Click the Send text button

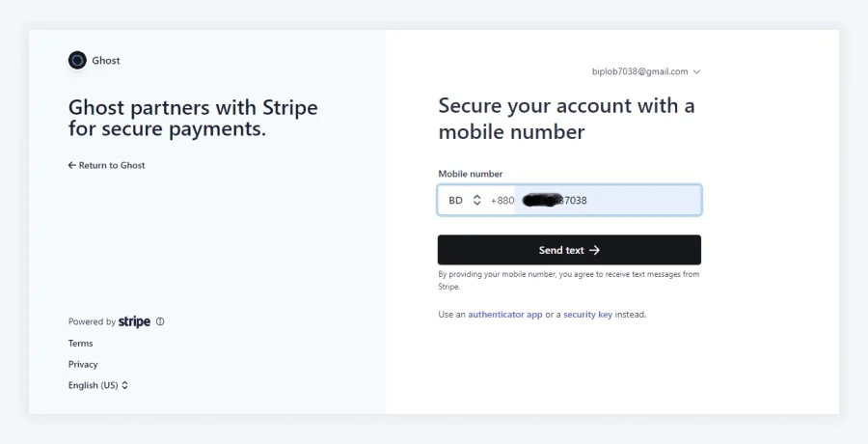pyautogui.click(x=569, y=250)
